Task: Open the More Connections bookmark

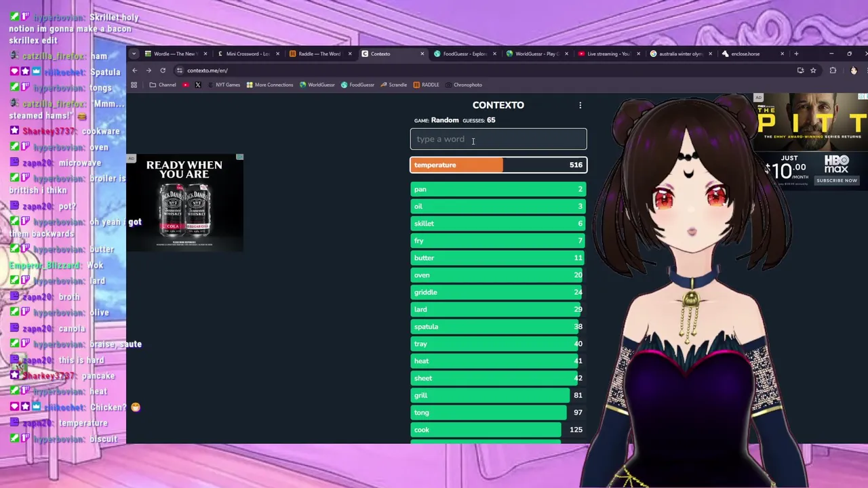Action: pyautogui.click(x=270, y=85)
